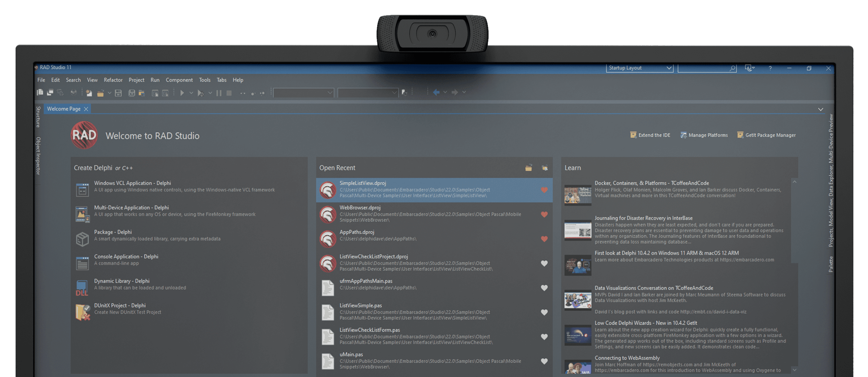
Task: Click the Run Without Debugging icon
Action: click(x=201, y=93)
